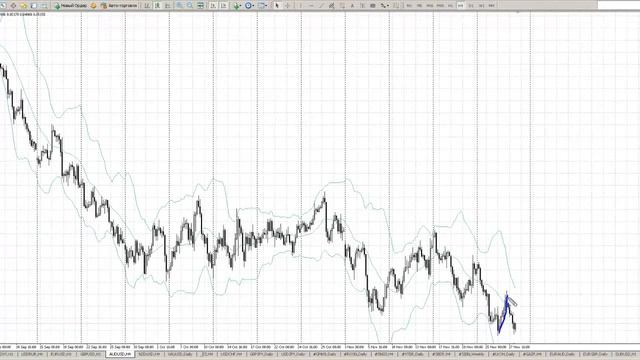Open the Arrows objects dropdown

[384, 6]
